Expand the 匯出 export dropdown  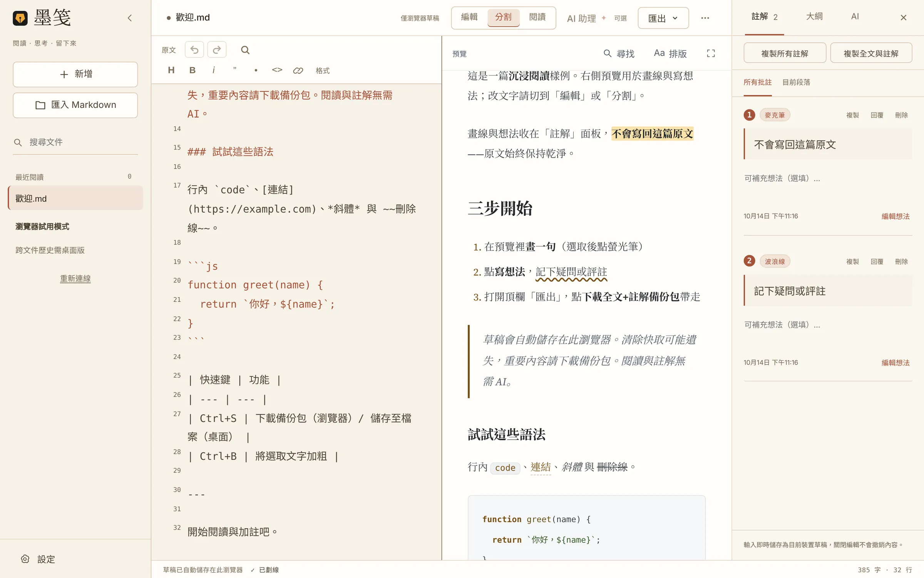(x=663, y=18)
